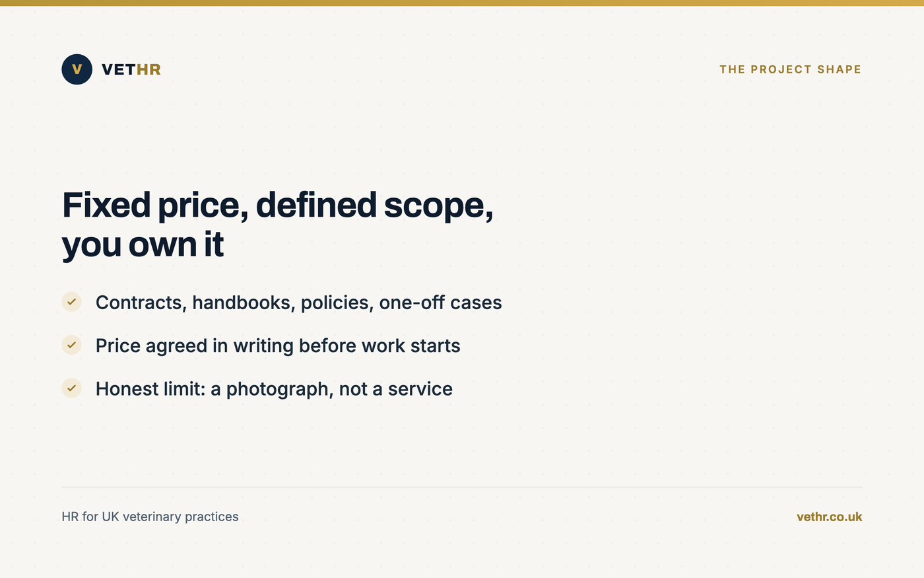924x578 pixels.
Task: Click the word photograph in the third bullet
Action: [280, 389]
